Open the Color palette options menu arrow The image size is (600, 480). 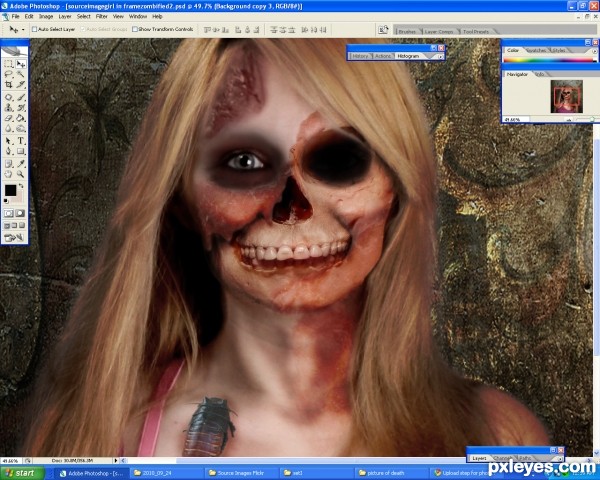tap(595, 51)
